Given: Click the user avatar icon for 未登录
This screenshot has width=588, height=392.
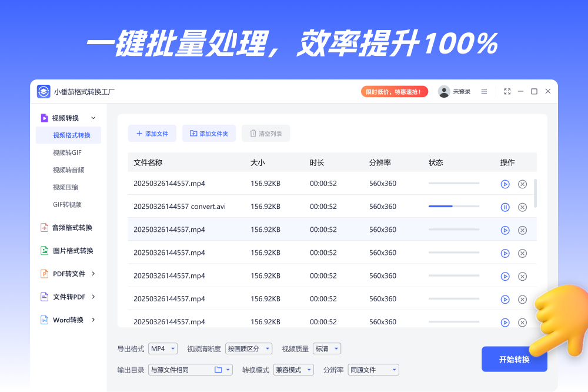Looking at the screenshot, I should [444, 91].
